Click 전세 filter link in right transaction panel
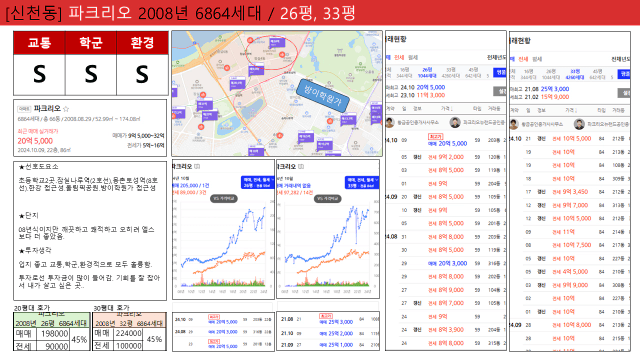Image resolution: width=640 pixels, height=360 pixels. click(523, 59)
